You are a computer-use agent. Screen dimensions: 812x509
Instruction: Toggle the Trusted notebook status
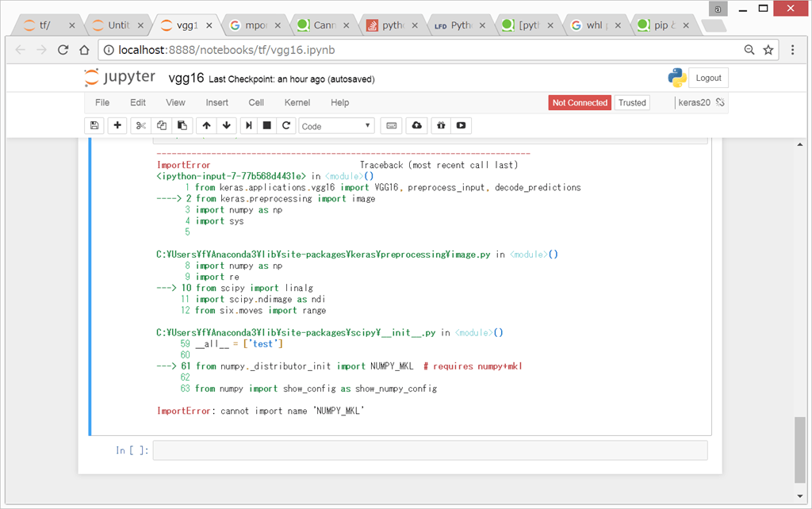(631, 102)
